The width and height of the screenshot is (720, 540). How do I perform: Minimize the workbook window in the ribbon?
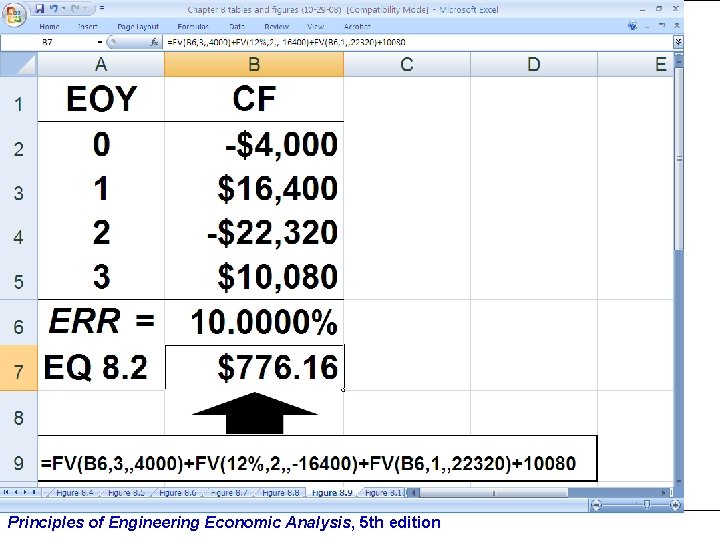[x=647, y=26]
